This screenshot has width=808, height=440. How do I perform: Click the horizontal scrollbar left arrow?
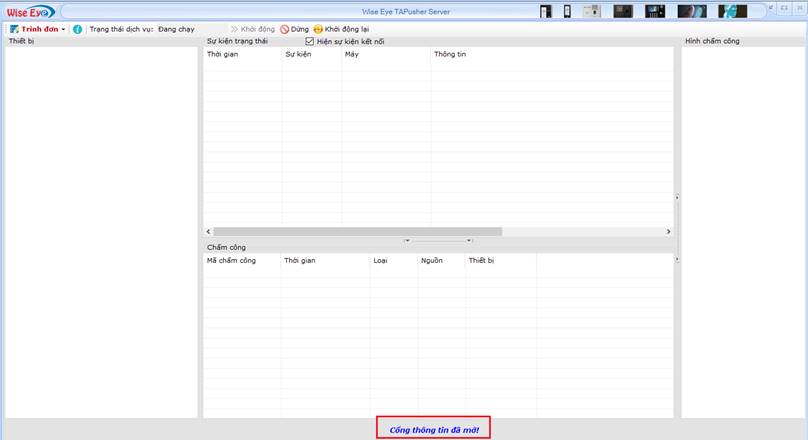pyautogui.click(x=208, y=232)
